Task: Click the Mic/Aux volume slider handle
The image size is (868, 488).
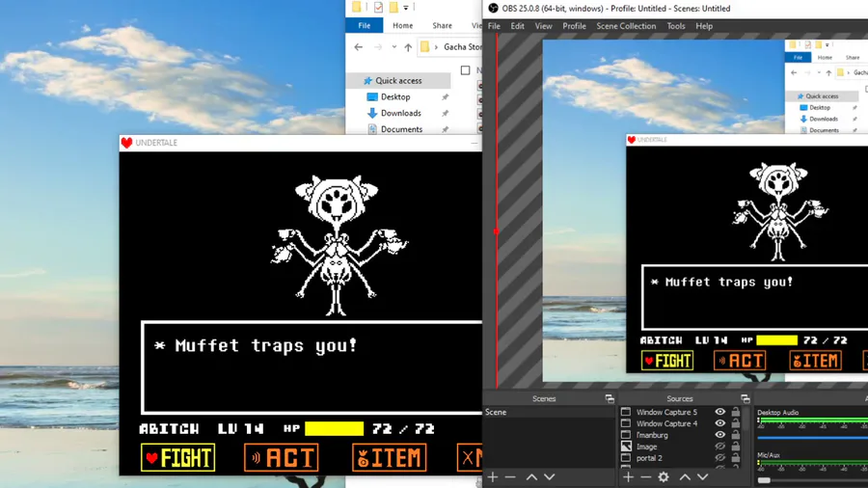Action: [764, 480]
